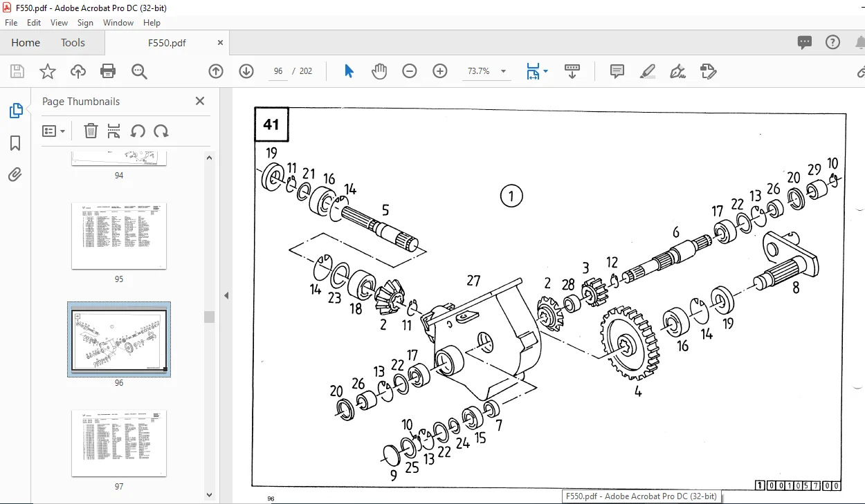This screenshot has height=504, width=865.
Task: Select page 96 thumbnail
Action: coord(119,340)
